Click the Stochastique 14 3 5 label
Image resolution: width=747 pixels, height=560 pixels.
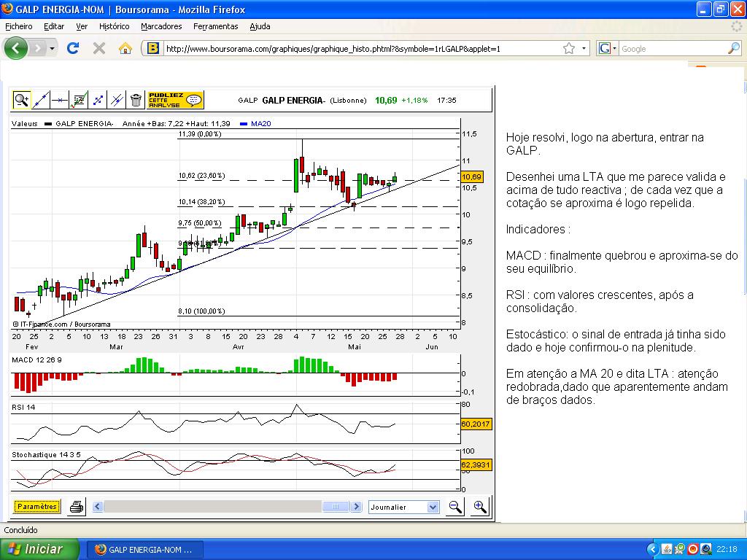pos(46,455)
